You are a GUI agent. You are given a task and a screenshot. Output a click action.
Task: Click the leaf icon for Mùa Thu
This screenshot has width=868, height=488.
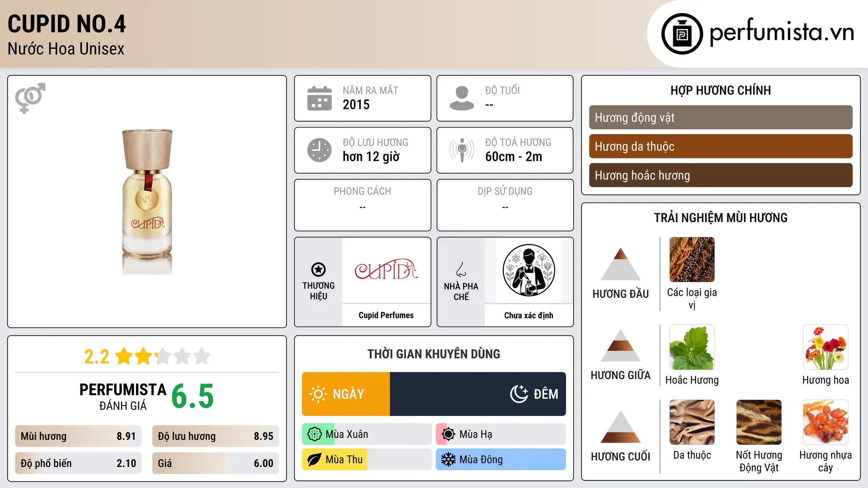click(314, 460)
